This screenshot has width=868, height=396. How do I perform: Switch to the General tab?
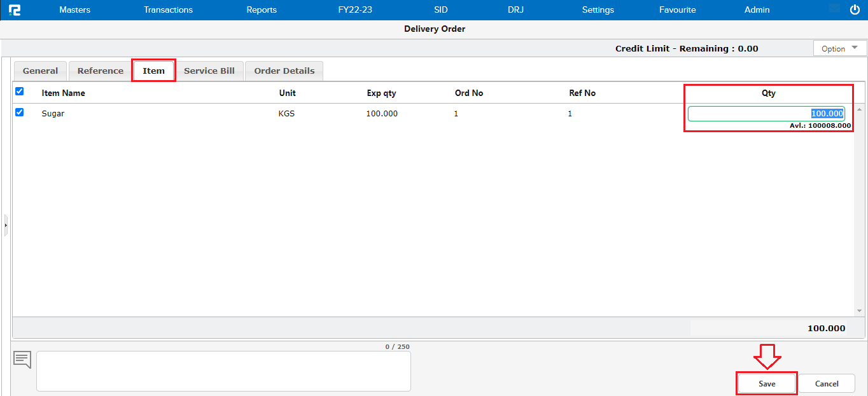(40, 71)
